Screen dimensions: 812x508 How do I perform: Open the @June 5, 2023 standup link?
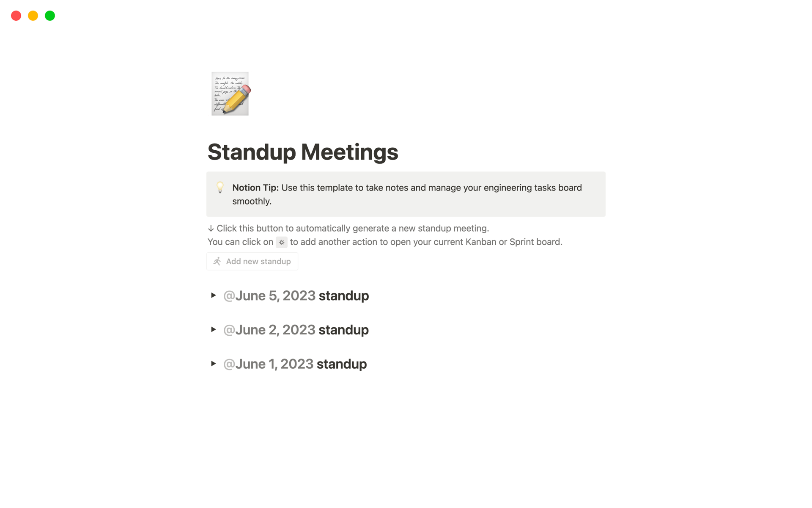[296, 295]
